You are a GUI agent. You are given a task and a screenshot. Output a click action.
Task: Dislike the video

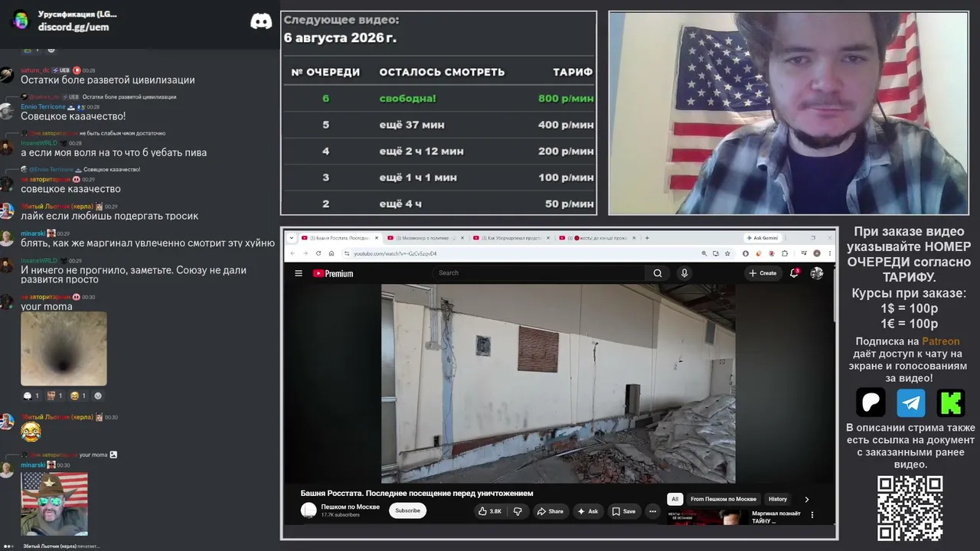(518, 511)
